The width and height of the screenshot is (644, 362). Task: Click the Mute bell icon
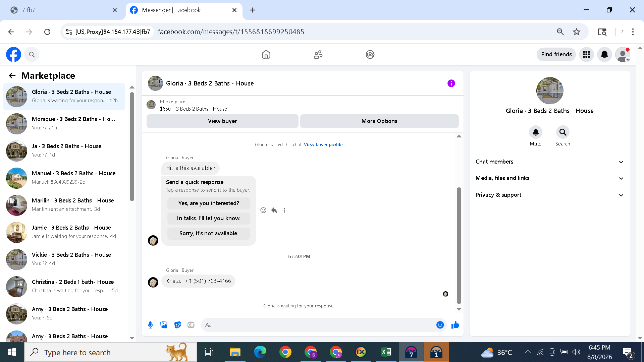click(x=536, y=132)
